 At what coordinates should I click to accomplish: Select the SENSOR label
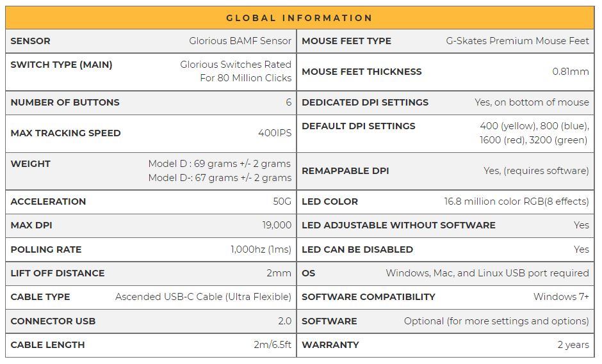coord(30,41)
